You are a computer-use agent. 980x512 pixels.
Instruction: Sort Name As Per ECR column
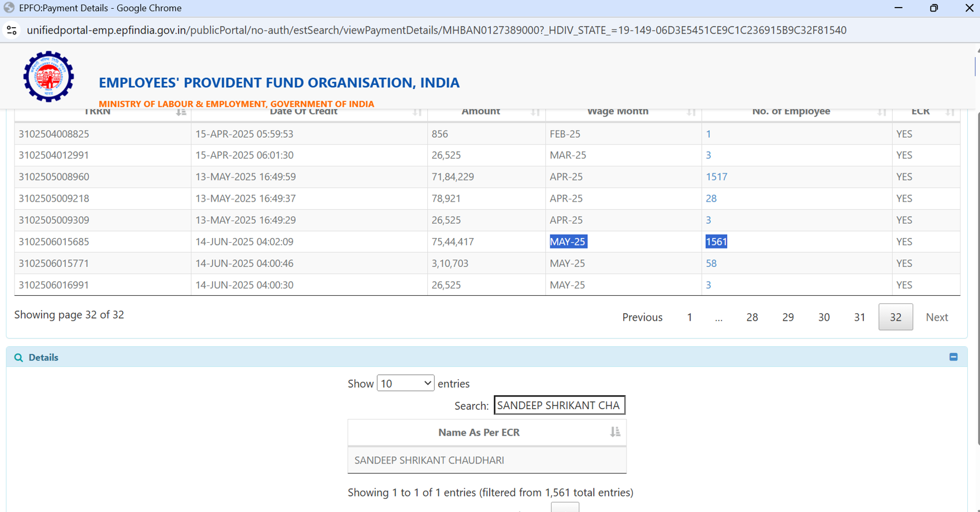(615, 432)
